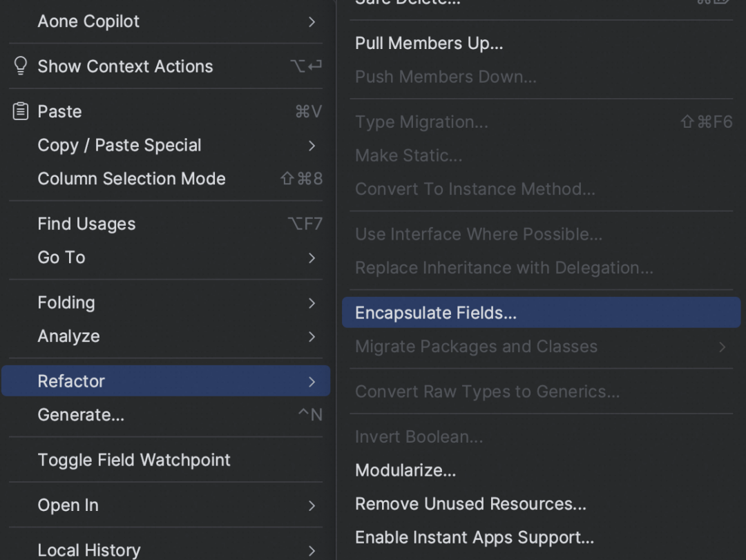Click Invert Boolean... entry
746x560 pixels.
(542, 436)
